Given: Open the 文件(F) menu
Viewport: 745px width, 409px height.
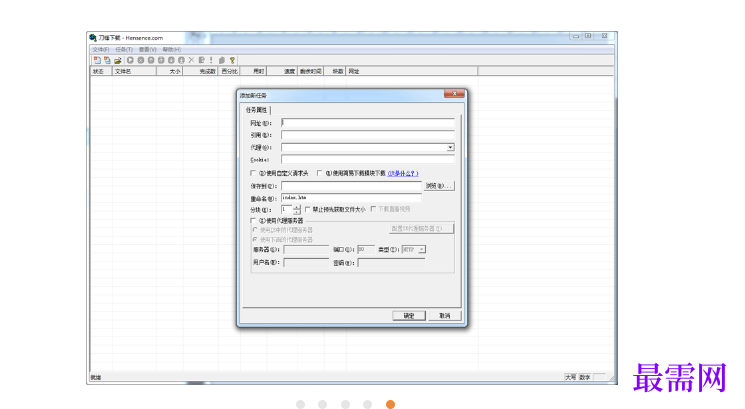Looking at the screenshot, I should pos(101,49).
